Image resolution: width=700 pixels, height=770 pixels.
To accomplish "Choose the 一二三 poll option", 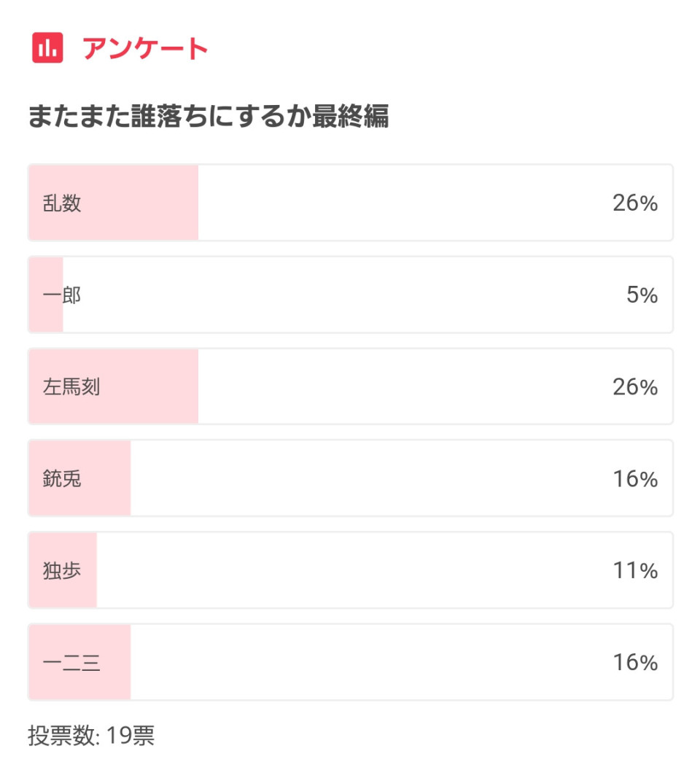I will (x=350, y=662).
